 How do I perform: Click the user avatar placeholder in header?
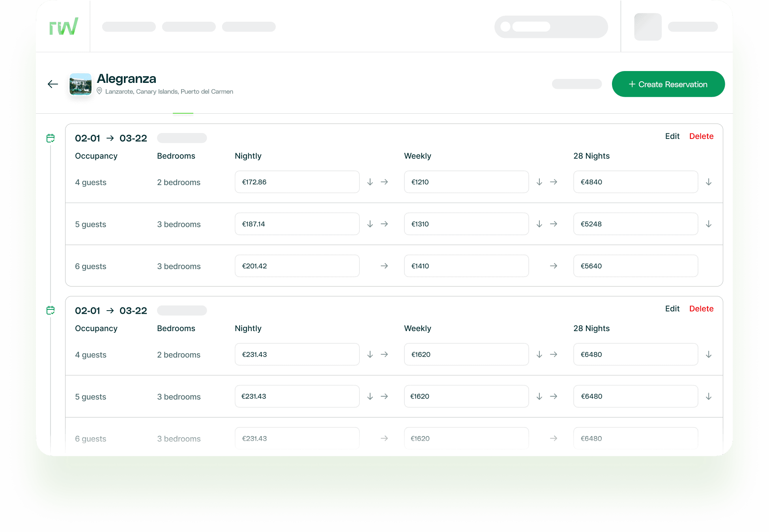648,27
